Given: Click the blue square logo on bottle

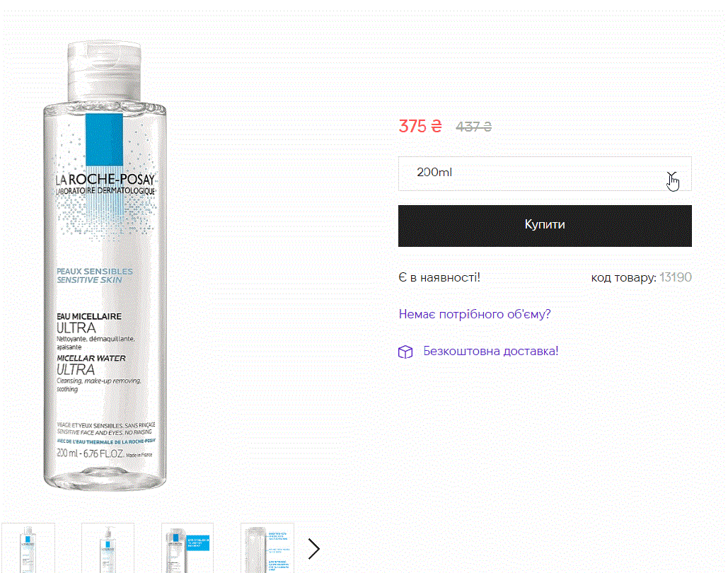Looking at the screenshot, I should [105, 139].
